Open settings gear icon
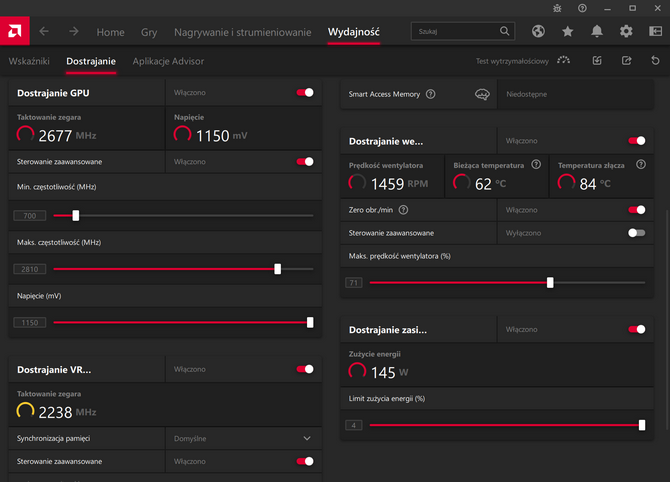This screenshot has width=670, height=482. [x=626, y=31]
